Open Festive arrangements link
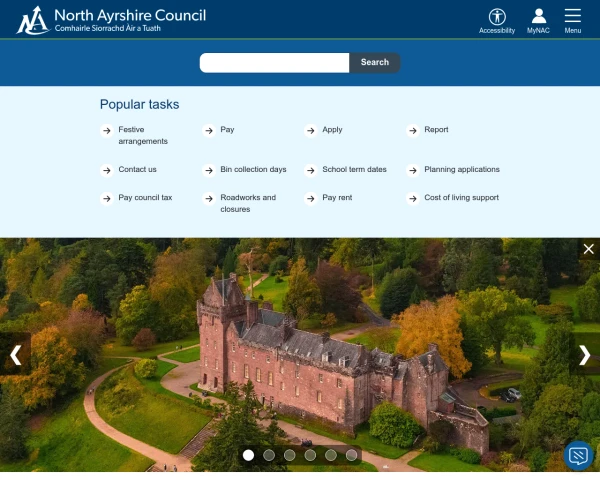Viewport: 600px width, 480px height. (143, 135)
